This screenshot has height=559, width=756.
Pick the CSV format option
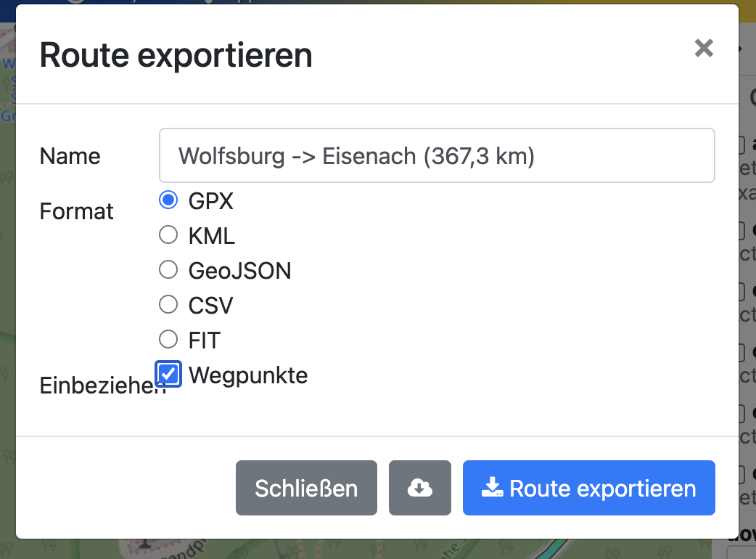point(168,305)
